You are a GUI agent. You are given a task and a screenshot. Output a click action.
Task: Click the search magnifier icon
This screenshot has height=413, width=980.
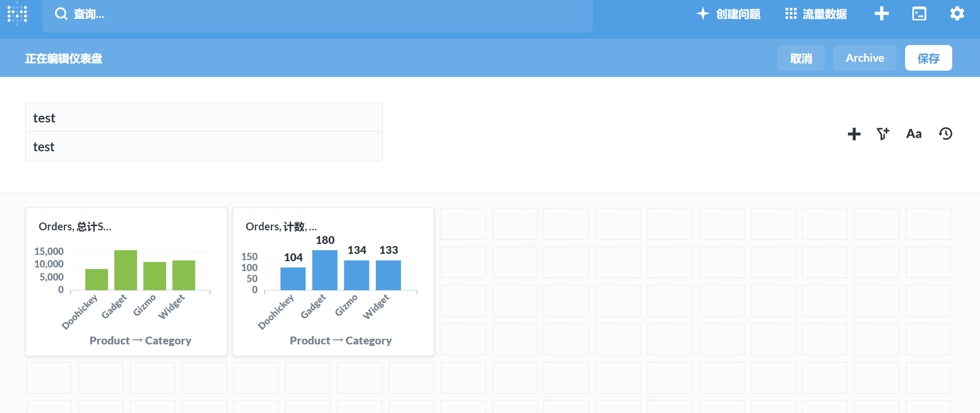[x=61, y=14]
